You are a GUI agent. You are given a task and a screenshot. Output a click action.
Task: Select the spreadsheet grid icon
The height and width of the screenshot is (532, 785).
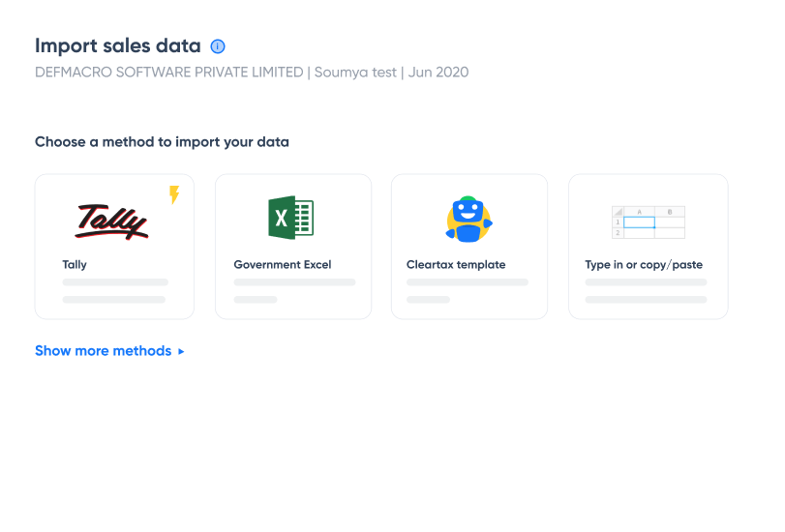pos(648,222)
